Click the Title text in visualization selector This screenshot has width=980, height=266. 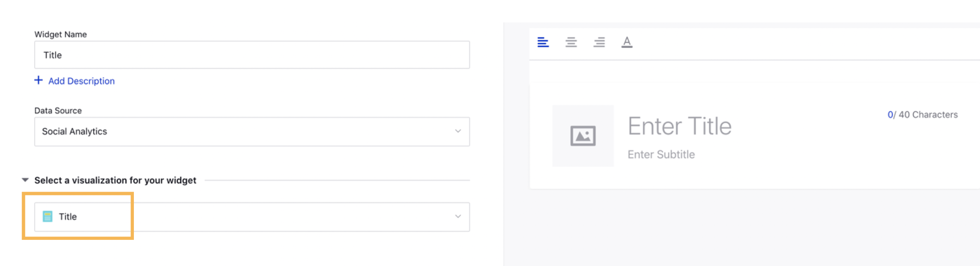(x=68, y=216)
